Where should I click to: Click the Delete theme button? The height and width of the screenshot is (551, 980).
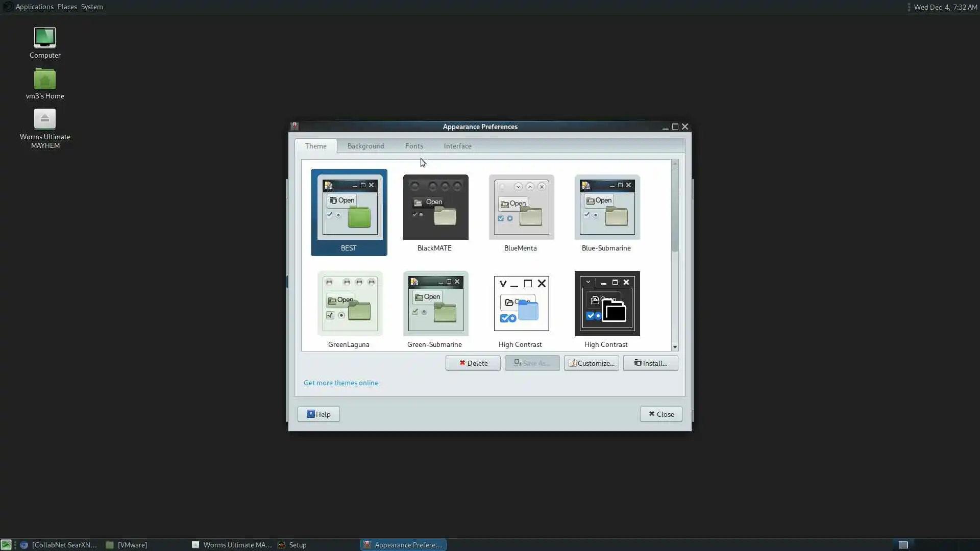pos(473,363)
